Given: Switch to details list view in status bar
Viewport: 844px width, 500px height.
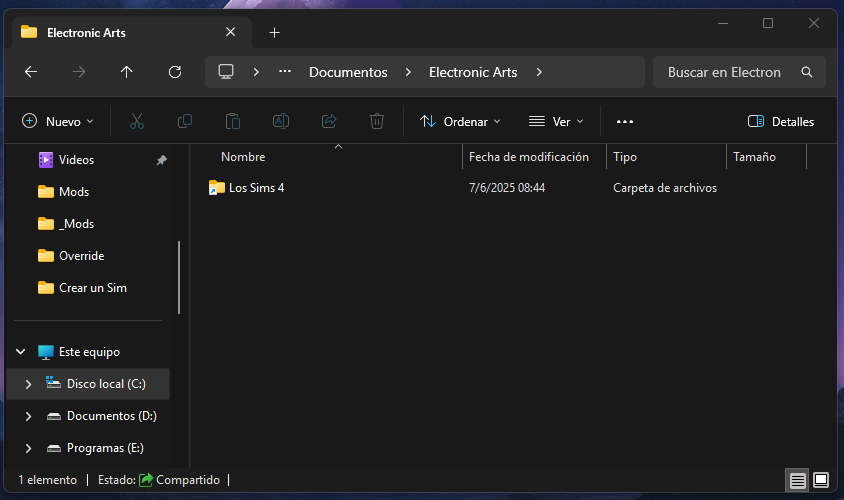Looking at the screenshot, I should click(x=797, y=480).
